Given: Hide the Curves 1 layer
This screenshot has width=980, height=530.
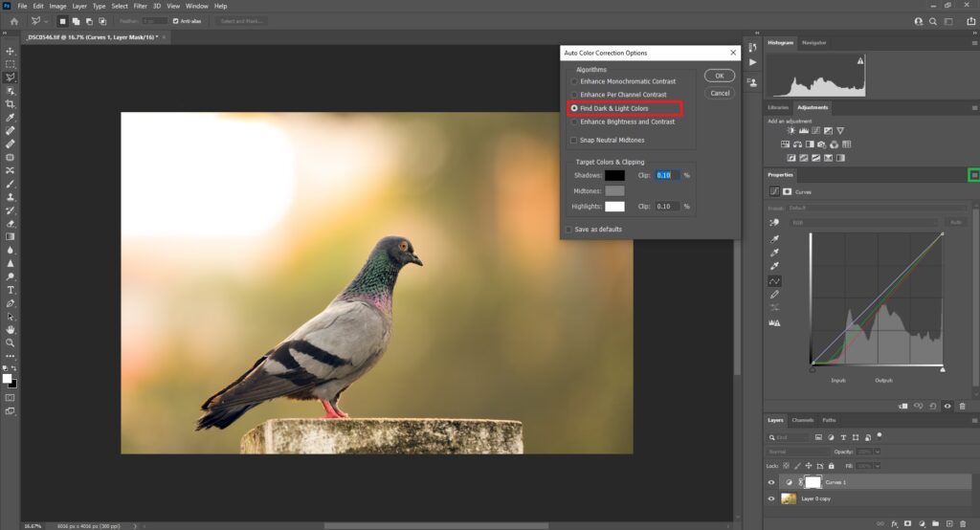Looking at the screenshot, I should (771, 483).
